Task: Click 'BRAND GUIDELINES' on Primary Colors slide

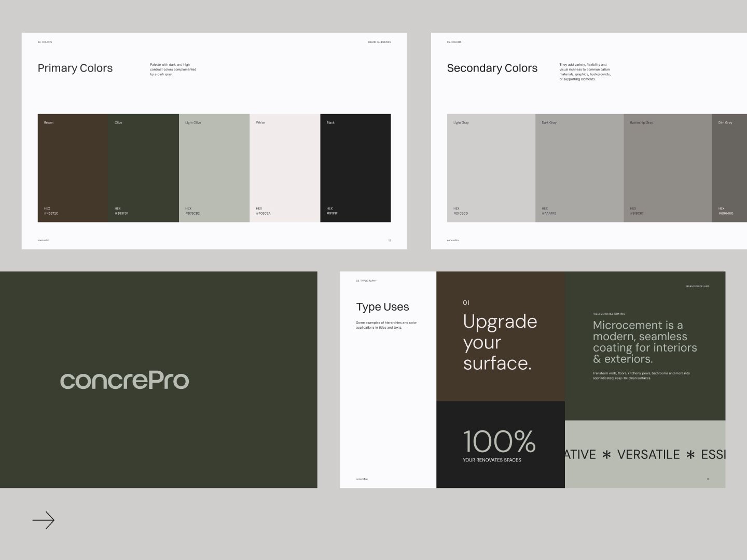Action: click(379, 42)
